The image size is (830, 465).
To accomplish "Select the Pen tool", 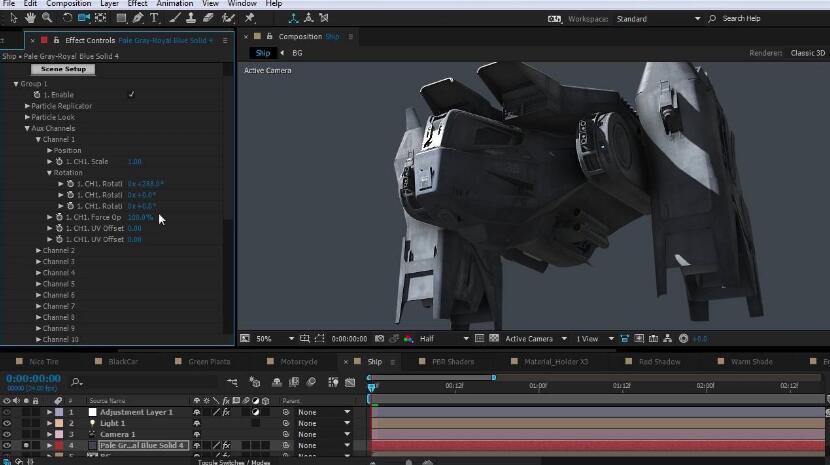I will 138,18.
